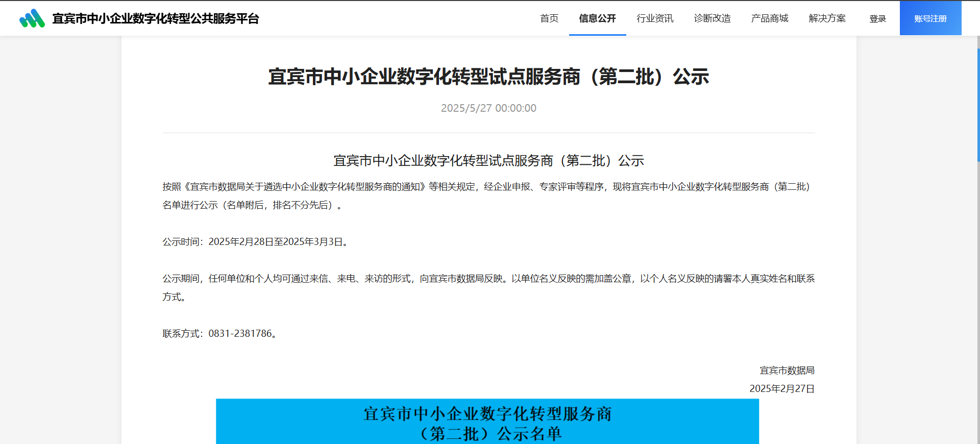
Task: Click the platform logo icon
Action: pos(32,18)
